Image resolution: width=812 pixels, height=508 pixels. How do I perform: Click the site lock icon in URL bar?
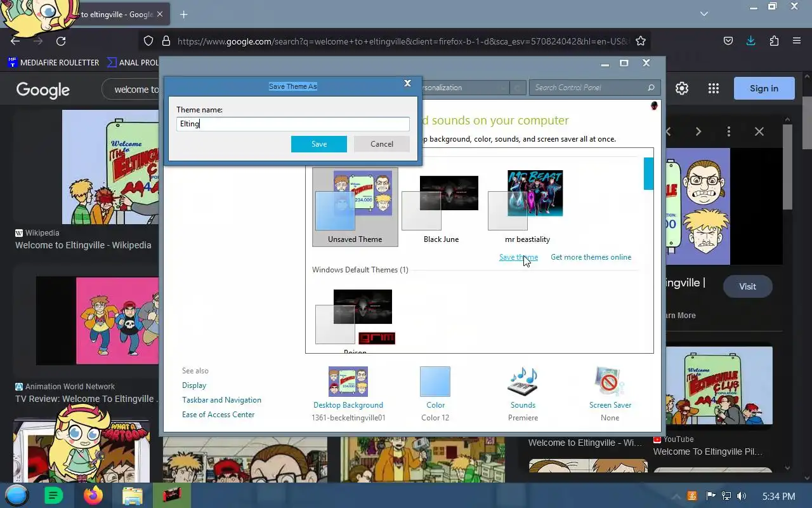tap(166, 41)
